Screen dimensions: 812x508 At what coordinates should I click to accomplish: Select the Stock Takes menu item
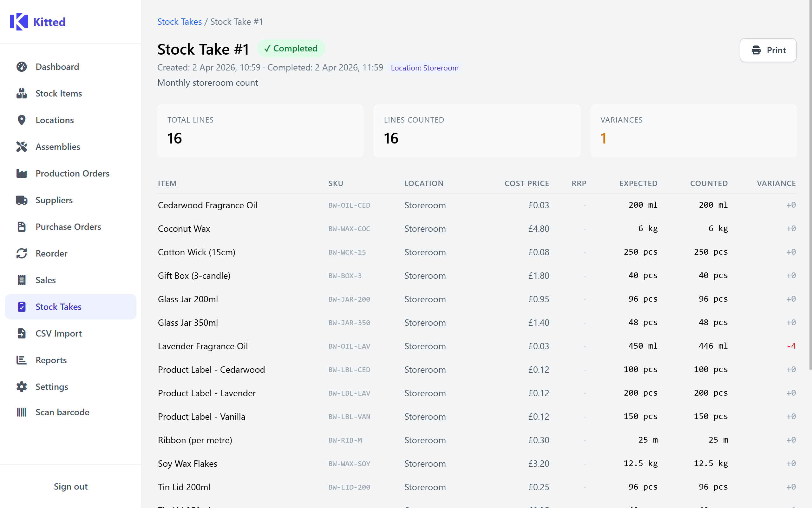tap(71, 307)
